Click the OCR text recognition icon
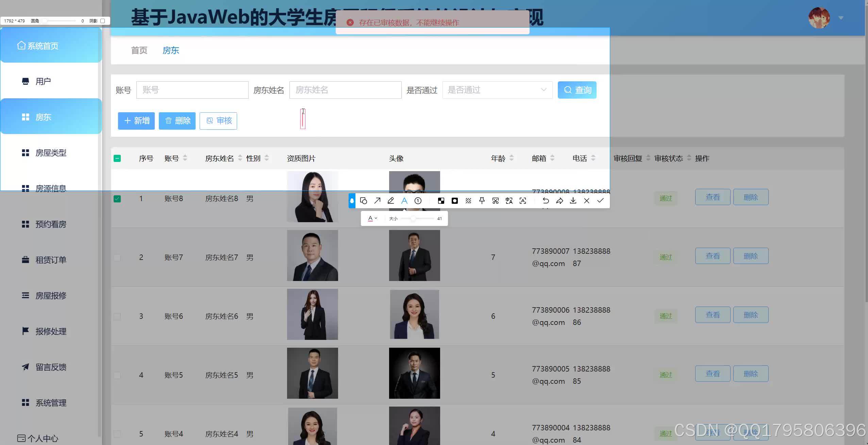Image resolution: width=868 pixels, height=445 pixels. [x=523, y=201]
